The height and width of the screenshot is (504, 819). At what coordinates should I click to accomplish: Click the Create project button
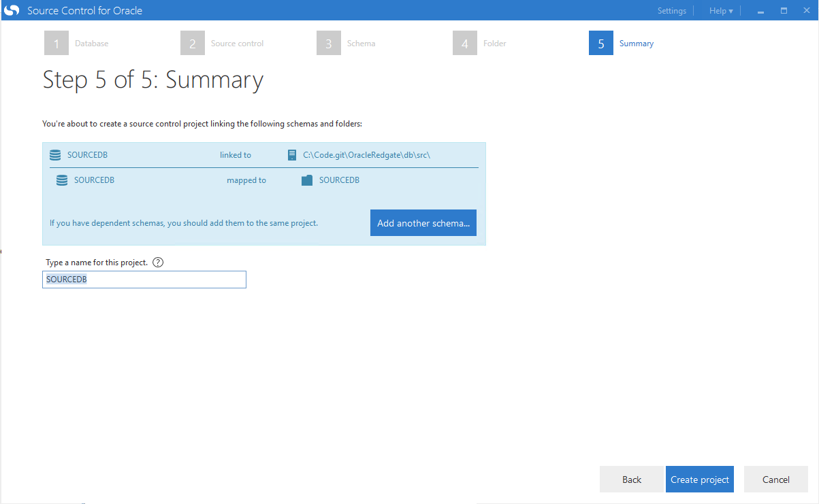[699, 480]
